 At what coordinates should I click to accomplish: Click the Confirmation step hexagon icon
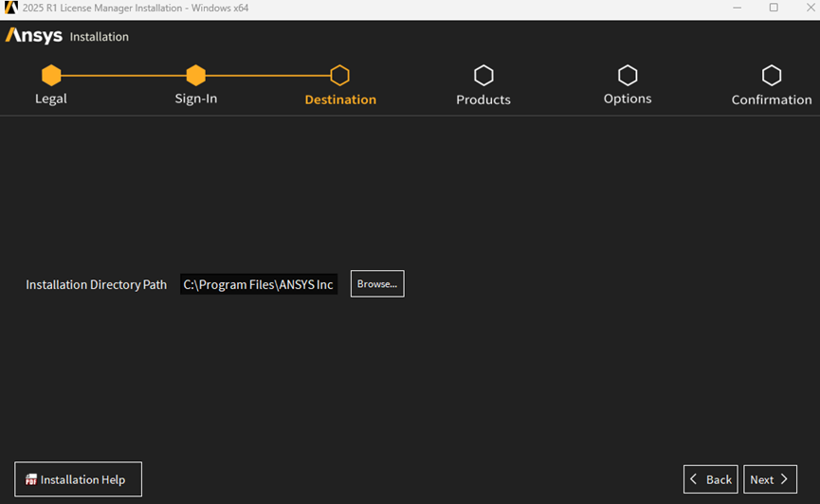point(772,75)
